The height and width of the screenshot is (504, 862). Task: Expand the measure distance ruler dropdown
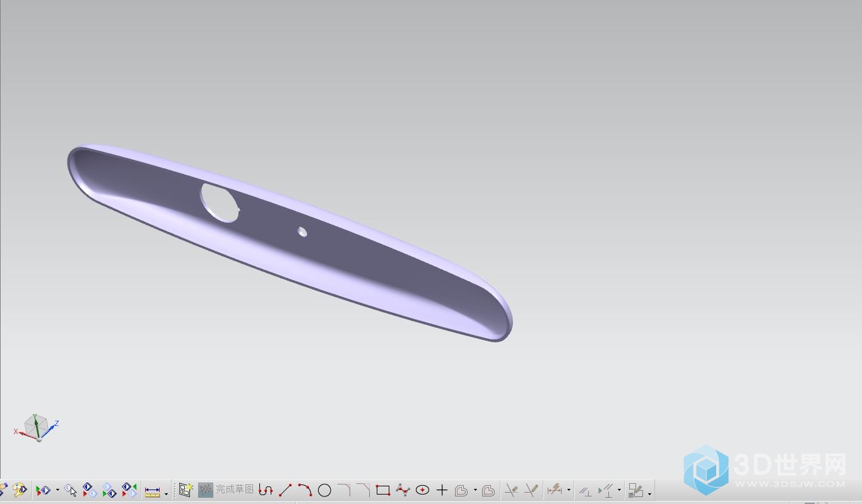pos(166,493)
